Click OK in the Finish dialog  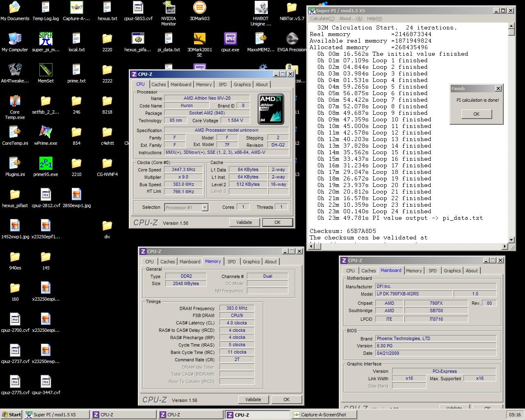click(476, 114)
